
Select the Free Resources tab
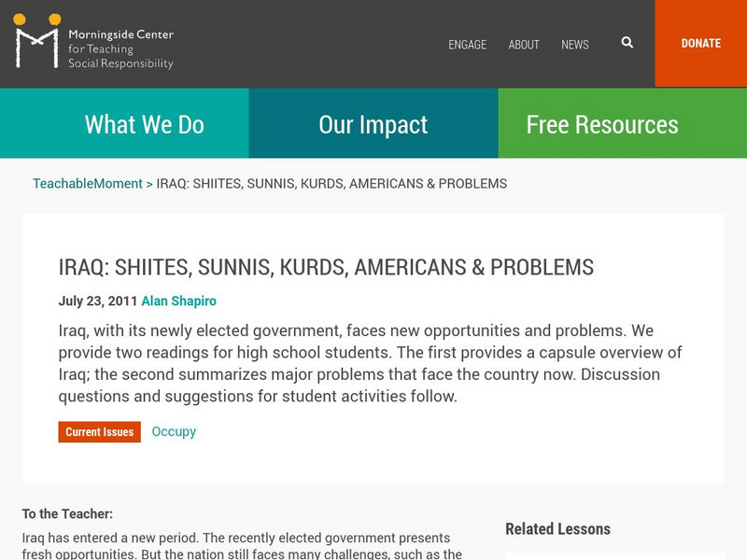[x=622, y=123]
